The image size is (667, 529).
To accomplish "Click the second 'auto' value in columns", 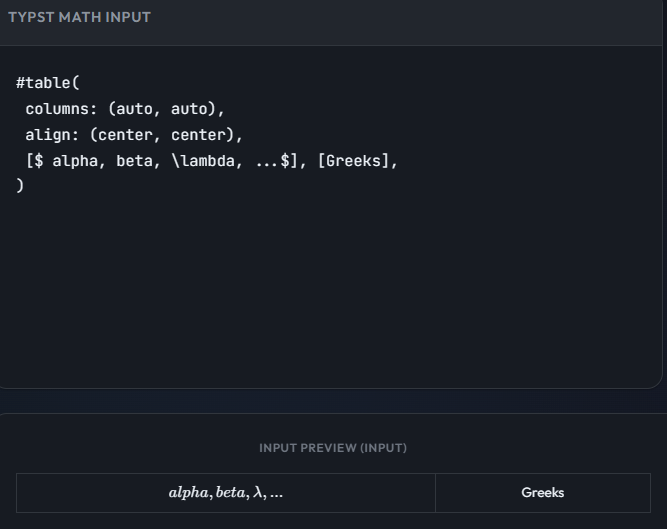I will [193, 109].
